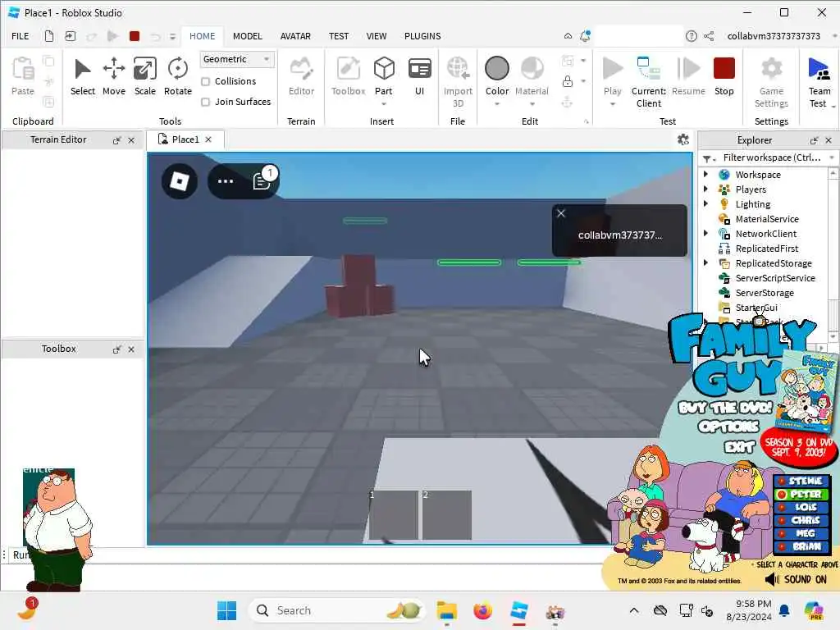Click the help question mark icon
Image resolution: width=840 pixels, height=630 pixels.
(691, 36)
